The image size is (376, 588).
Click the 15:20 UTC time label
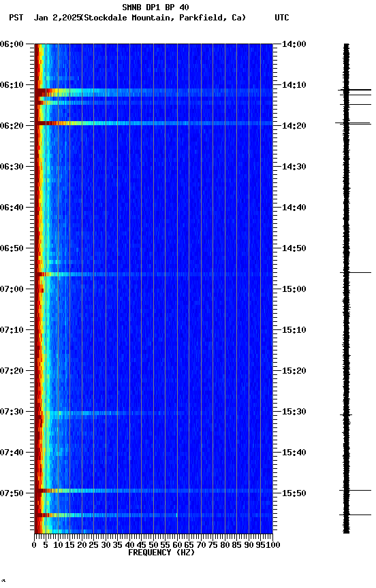294,371
